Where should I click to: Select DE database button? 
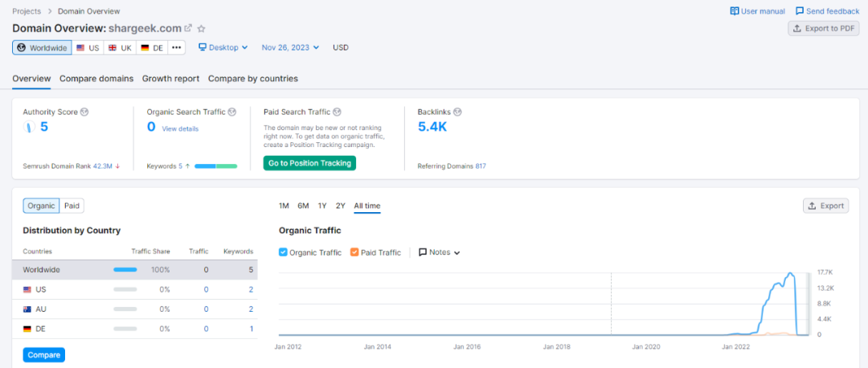tap(152, 47)
